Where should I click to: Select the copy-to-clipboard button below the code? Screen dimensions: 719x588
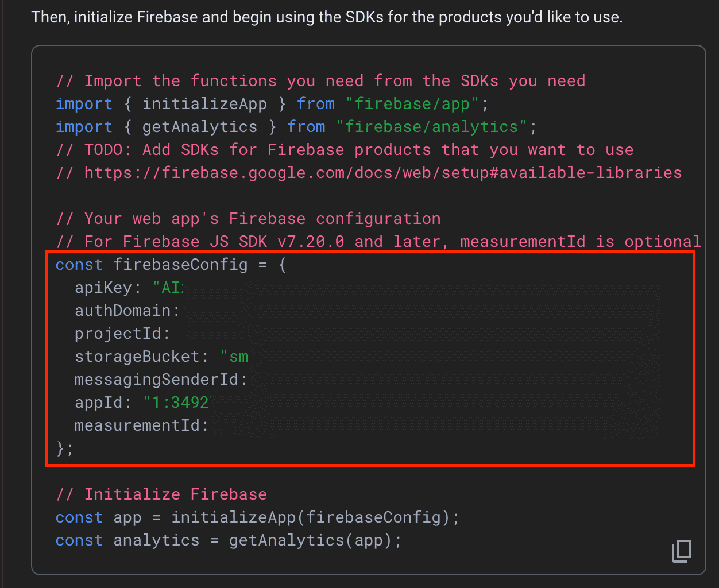[x=681, y=552]
